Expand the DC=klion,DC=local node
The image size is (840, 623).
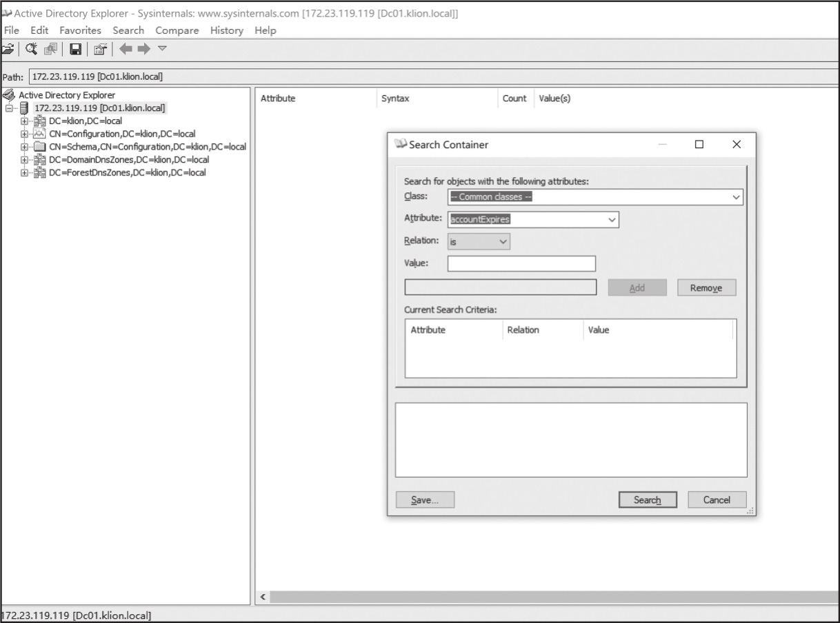(x=25, y=121)
